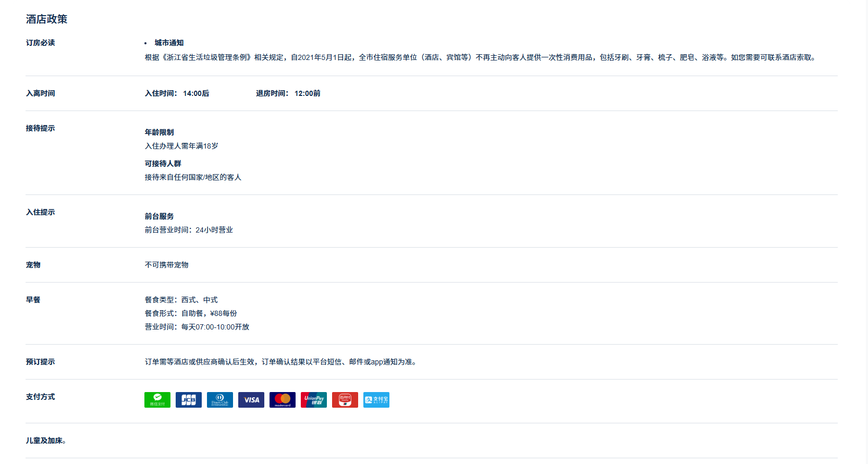The height and width of the screenshot is (464, 868).
Task: Click the 年龄限制 subheading
Action: pos(160,132)
